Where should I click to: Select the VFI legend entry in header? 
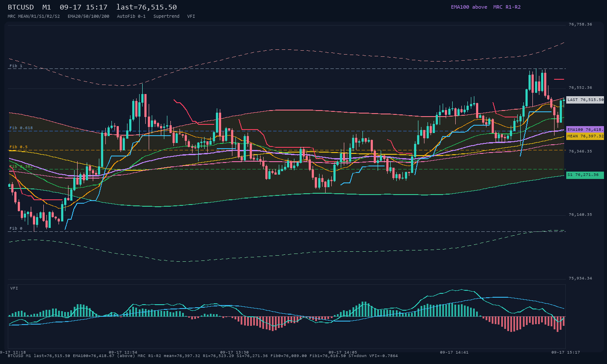click(191, 16)
